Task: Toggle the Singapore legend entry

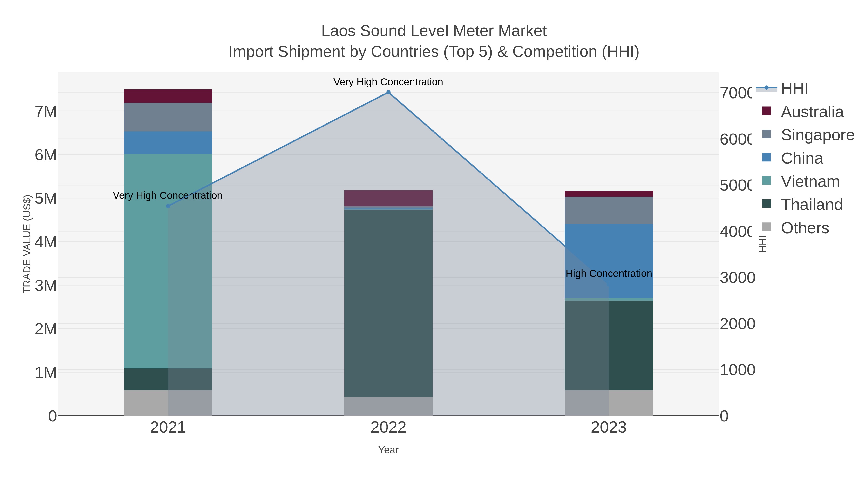Action: coord(808,135)
